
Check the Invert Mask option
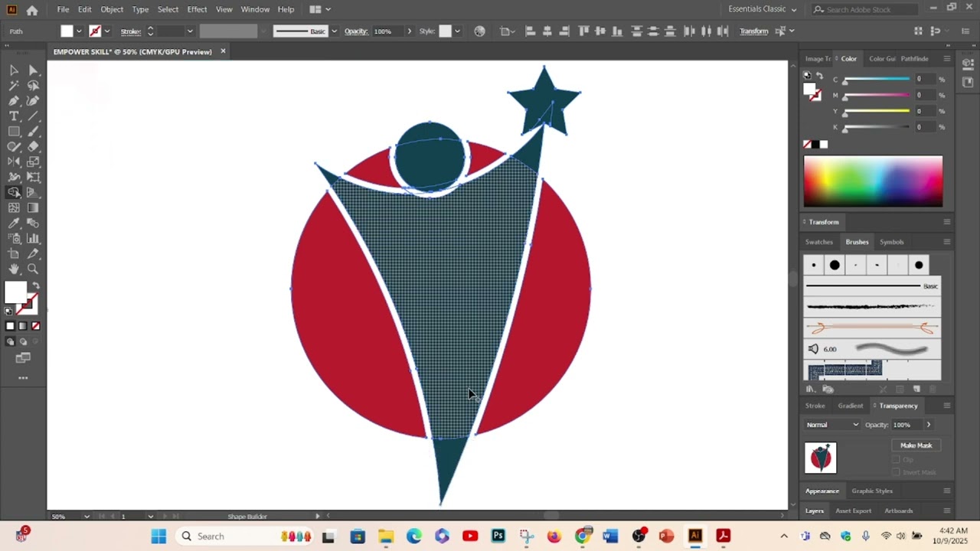(x=896, y=472)
